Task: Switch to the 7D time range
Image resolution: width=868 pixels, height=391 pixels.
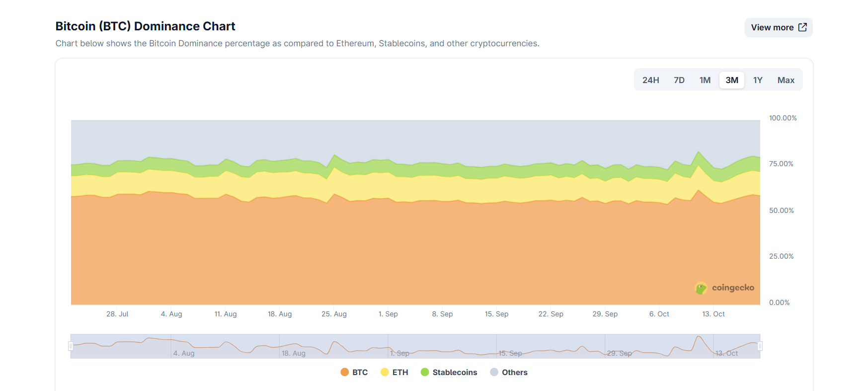Action: 679,80
